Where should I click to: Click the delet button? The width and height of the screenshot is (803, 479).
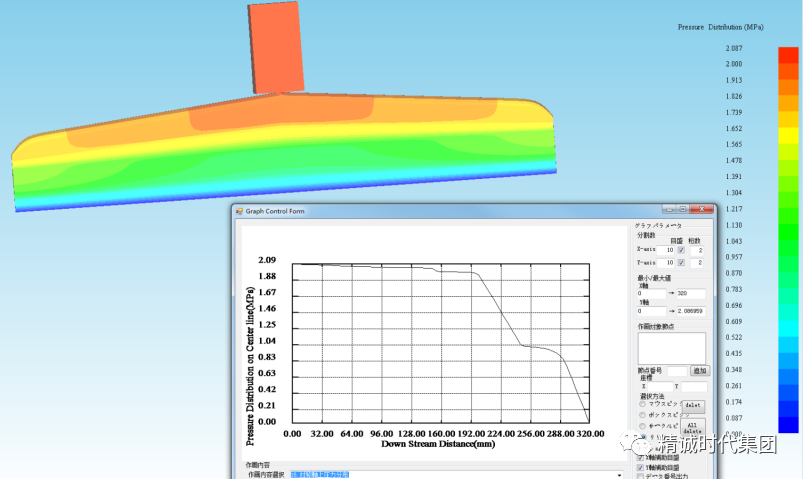[693, 405]
